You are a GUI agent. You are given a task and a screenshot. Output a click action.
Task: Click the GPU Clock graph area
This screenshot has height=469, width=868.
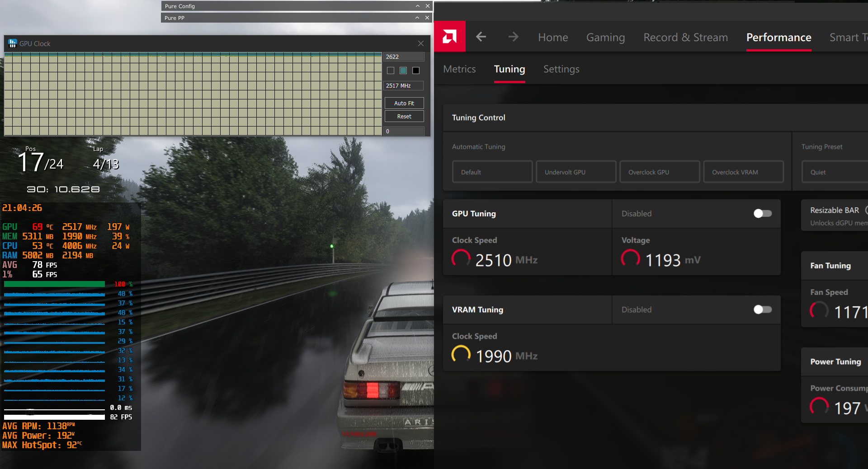(193, 94)
